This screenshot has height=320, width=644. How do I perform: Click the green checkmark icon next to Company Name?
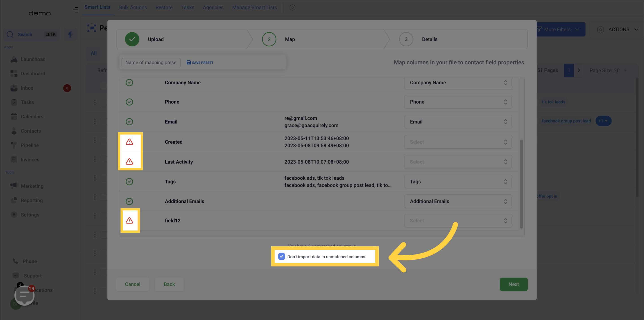coord(130,83)
